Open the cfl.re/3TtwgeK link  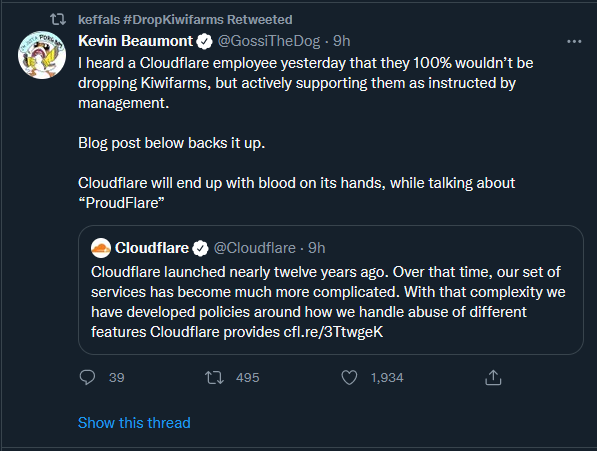(x=333, y=332)
